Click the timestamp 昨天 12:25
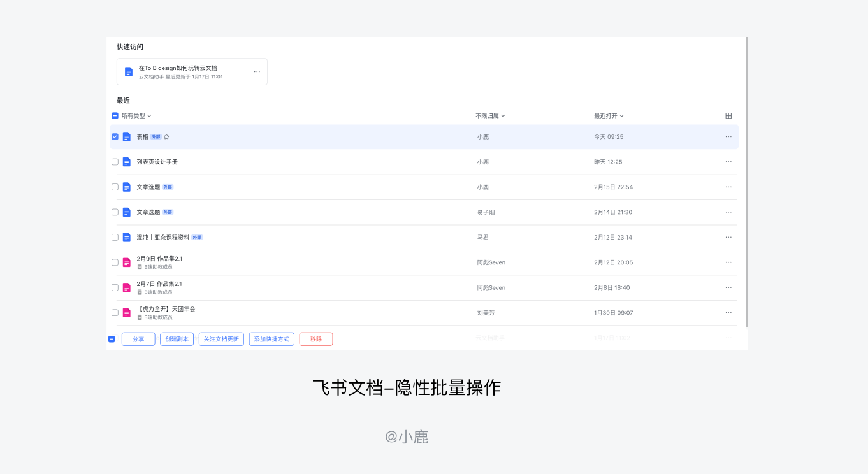Screen dimensions: 868x474 608,162
